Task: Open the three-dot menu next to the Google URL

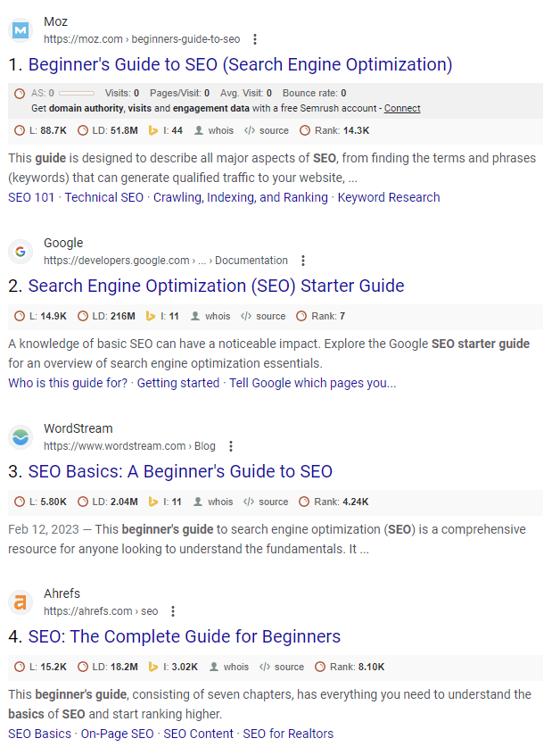Action: point(303,261)
